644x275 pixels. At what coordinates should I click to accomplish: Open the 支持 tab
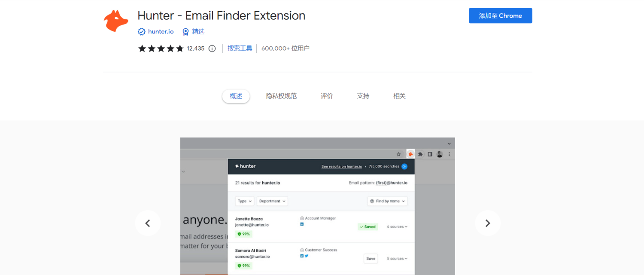point(363,96)
